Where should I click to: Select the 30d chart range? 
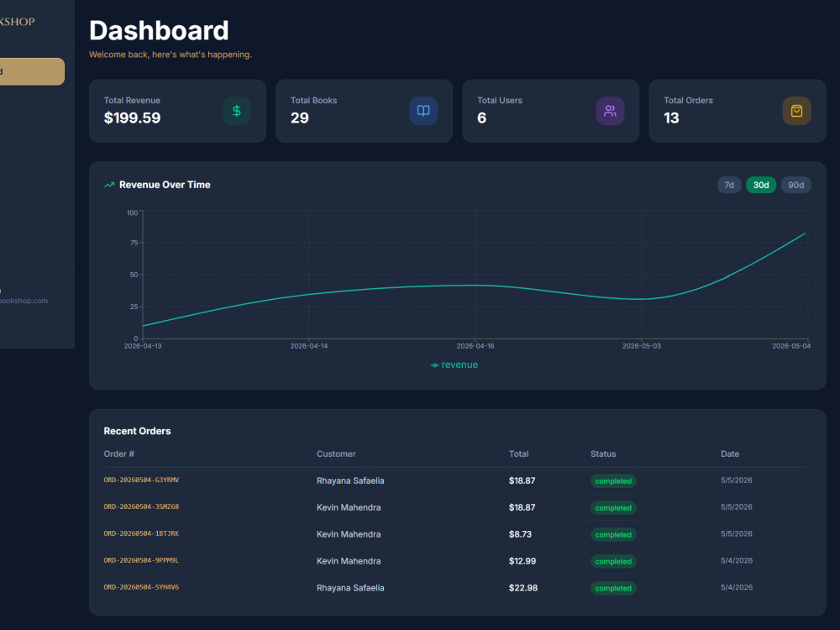click(x=761, y=185)
